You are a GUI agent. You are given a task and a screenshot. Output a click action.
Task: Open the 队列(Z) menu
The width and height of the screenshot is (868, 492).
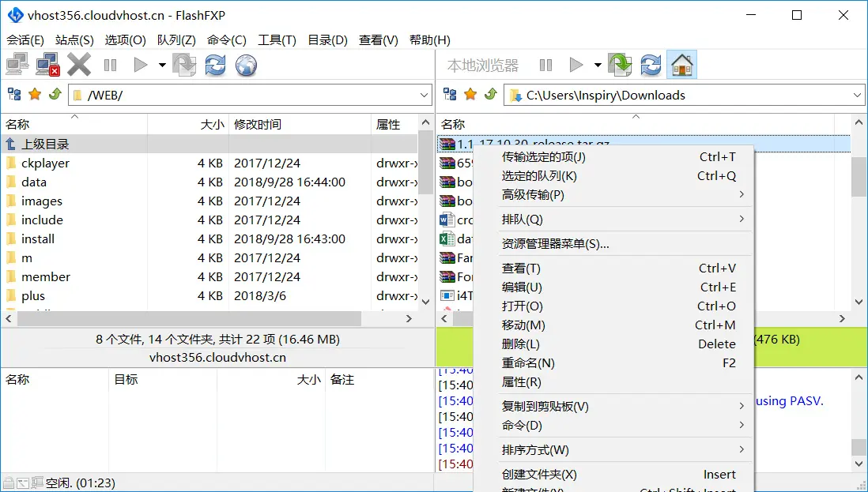coord(176,39)
